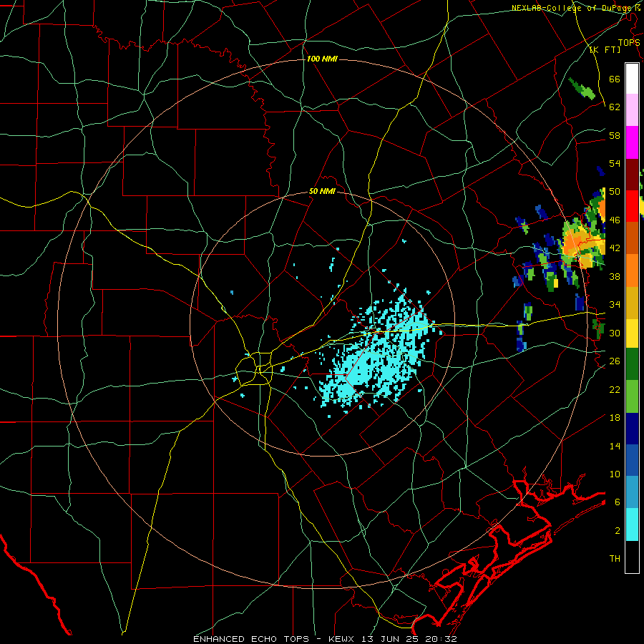644x644 pixels.
Task: Click the '10' legend value
Action: (x=615, y=474)
